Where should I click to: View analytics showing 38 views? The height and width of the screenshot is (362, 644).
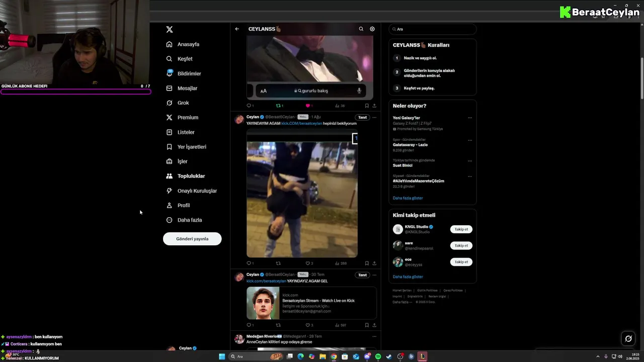(x=340, y=106)
